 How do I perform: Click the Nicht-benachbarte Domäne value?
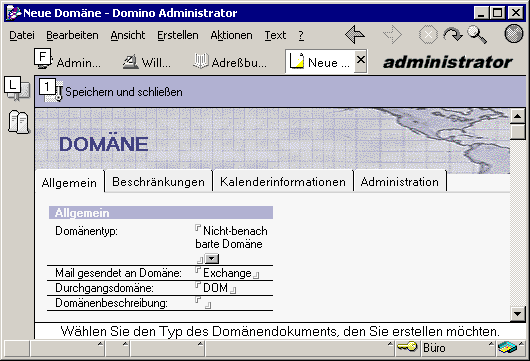(x=232, y=237)
